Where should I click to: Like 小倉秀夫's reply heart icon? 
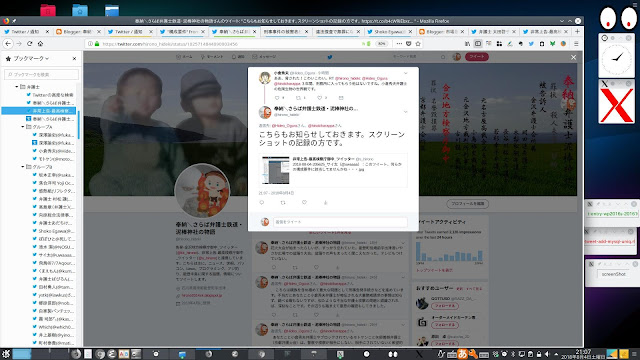[x=320, y=98]
